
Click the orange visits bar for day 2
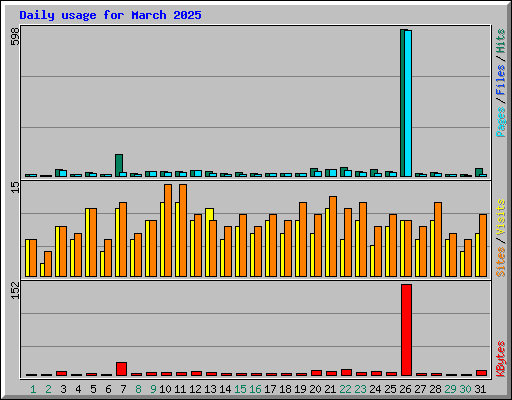click(x=48, y=264)
